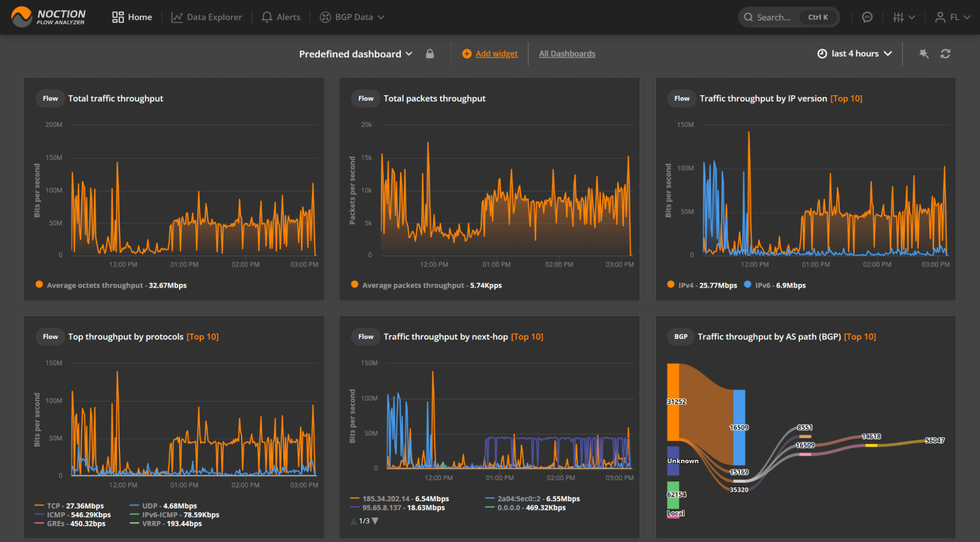The height and width of the screenshot is (542, 980).
Task: Expand the BGP Data menu
Action: pyautogui.click(x=352, y=17)
